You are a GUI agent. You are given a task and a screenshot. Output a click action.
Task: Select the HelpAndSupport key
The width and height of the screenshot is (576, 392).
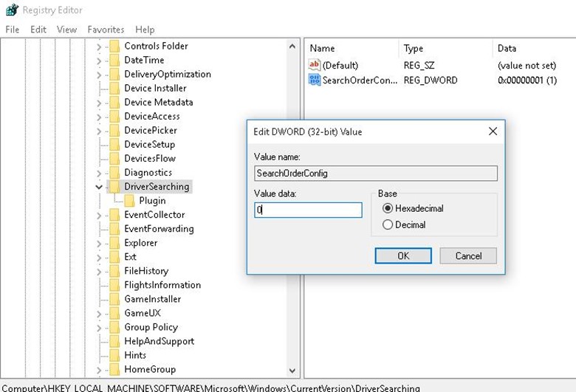point(159,341)
